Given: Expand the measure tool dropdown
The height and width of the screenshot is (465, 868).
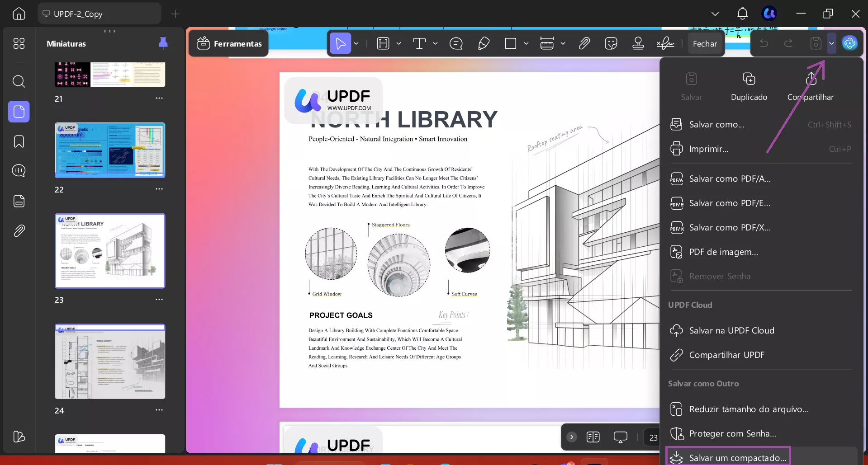Looking at the screenshot, I should tap(563, 43).
